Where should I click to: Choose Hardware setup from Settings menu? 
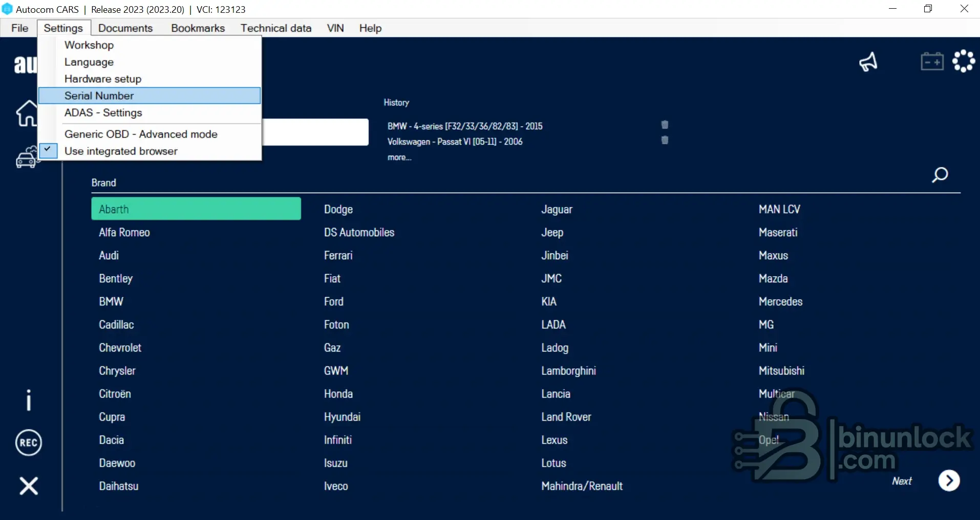(x=103, y=79)
